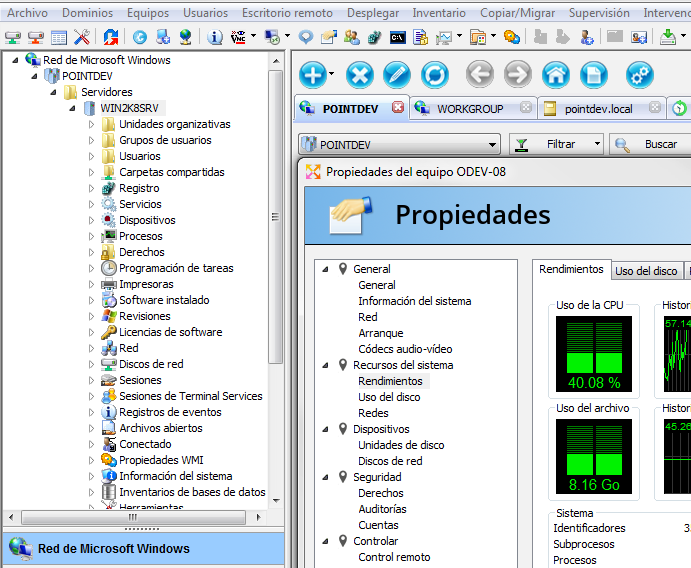691x568 pixels.
Task: Switch to the WORKGROUP tab
Action: pos(471,108)
